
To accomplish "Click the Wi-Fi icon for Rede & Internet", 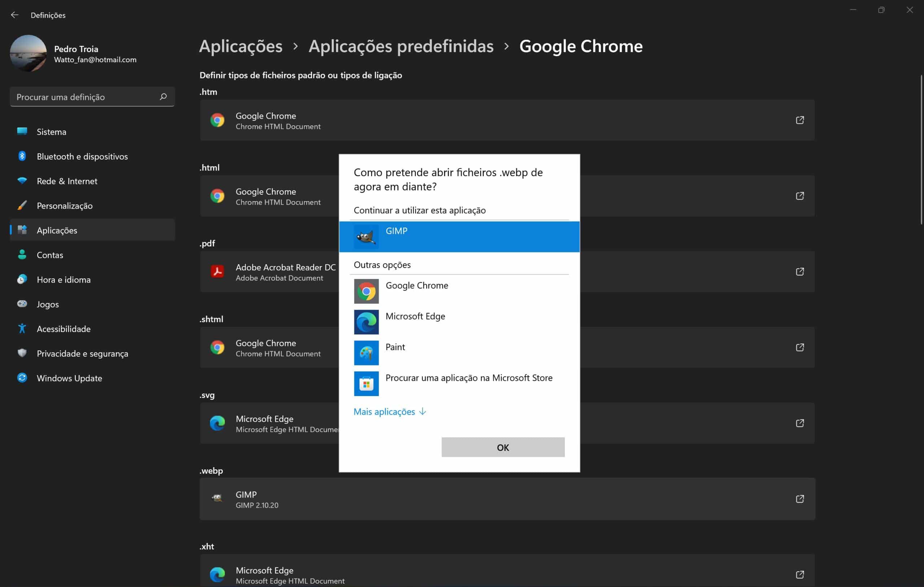I will 22,181.
